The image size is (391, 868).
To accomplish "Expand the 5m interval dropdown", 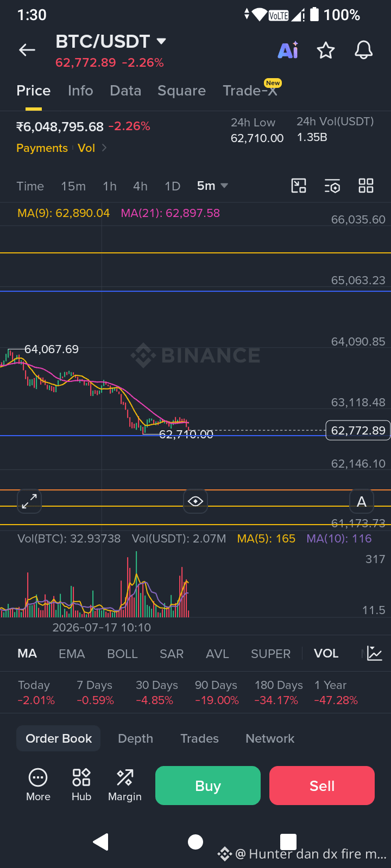I will coord(212,186).
